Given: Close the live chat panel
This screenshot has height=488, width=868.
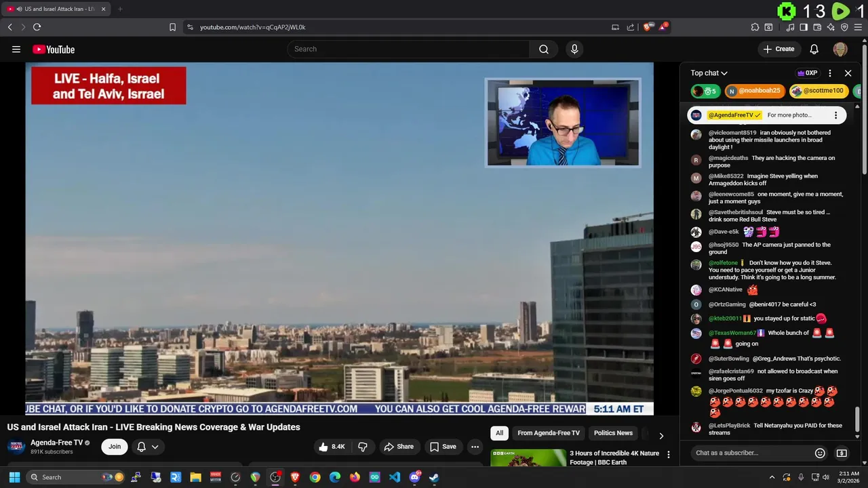Looking at the screenshot, I should [848, 73].
